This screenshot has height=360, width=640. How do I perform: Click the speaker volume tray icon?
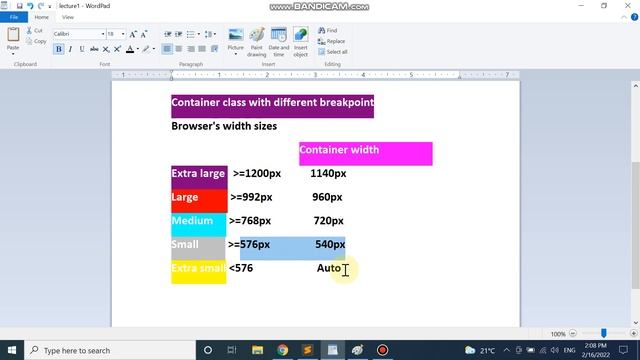pyautogui.click(x=554, y=350)
